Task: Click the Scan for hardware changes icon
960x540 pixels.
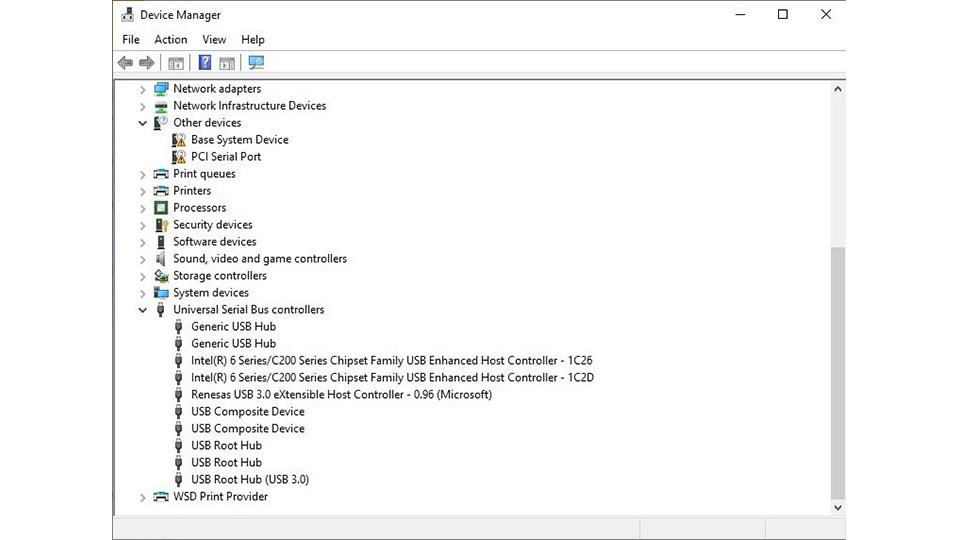Action: 256,63
